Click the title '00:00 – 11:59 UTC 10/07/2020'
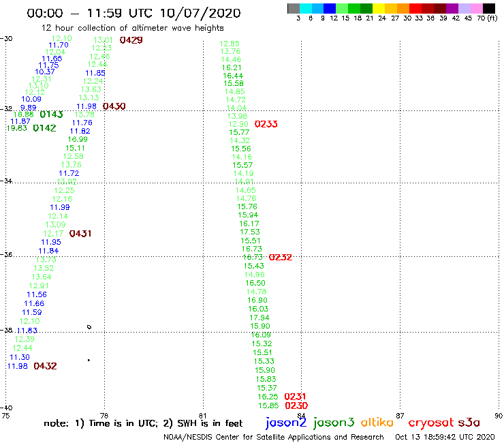Viewport: 504px width, 443px height. [133, 13]
